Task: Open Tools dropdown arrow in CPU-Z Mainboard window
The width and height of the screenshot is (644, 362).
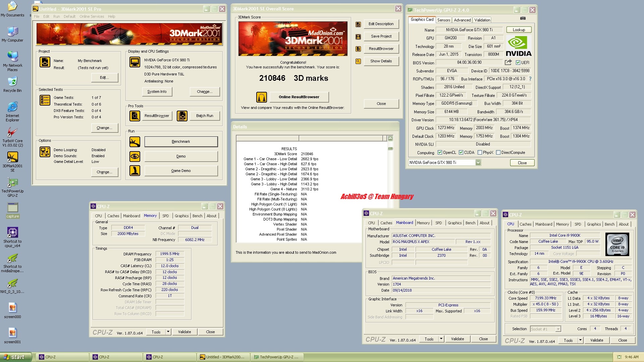Action: coord(441,339)
